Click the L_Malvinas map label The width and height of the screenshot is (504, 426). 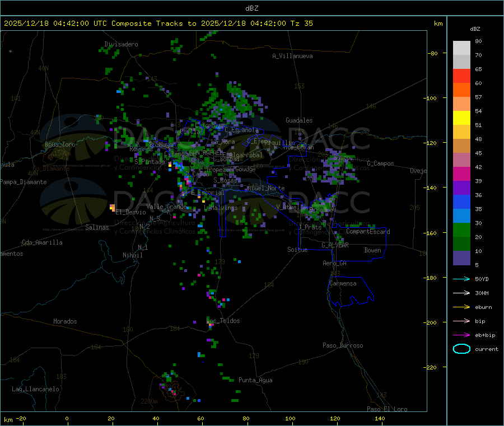point(221,208)
